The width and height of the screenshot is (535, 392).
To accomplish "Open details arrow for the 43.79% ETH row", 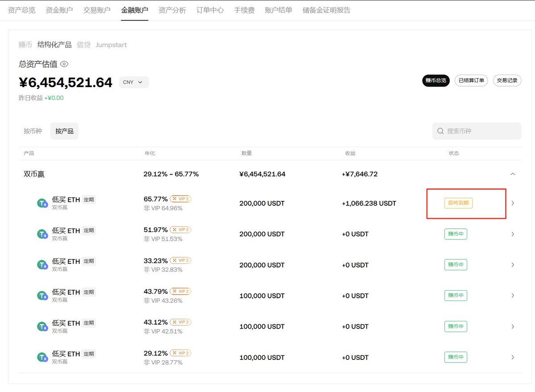I will click(x=513, y=296).
